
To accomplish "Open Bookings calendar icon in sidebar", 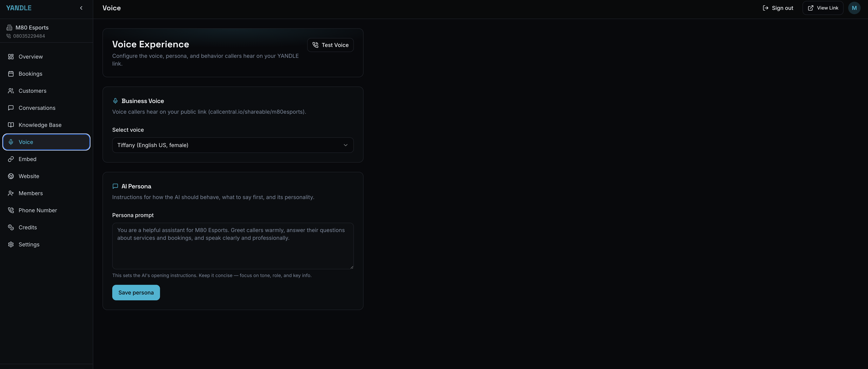I will pos(11,74).
